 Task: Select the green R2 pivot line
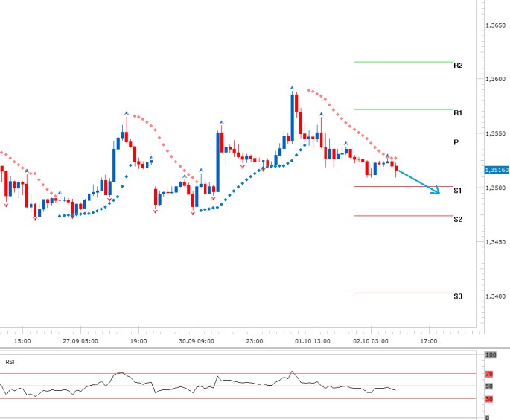pyautogui.click(x=404, y=62)
